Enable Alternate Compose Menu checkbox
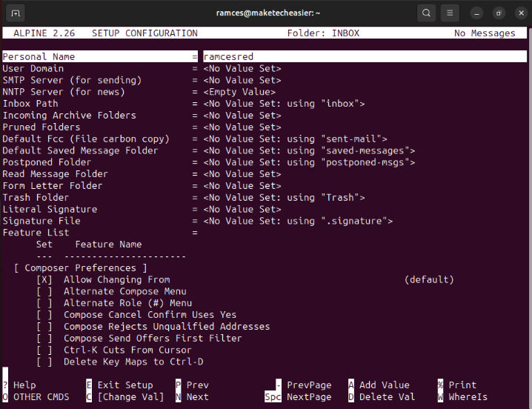This screenshot has width=532, height=409. click(44, 292)
